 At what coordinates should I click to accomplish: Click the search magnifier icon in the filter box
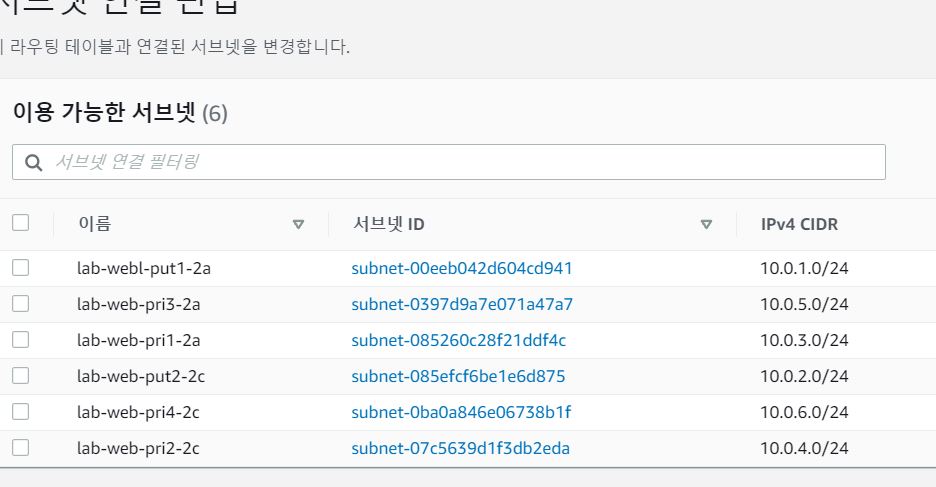point(33,162)
